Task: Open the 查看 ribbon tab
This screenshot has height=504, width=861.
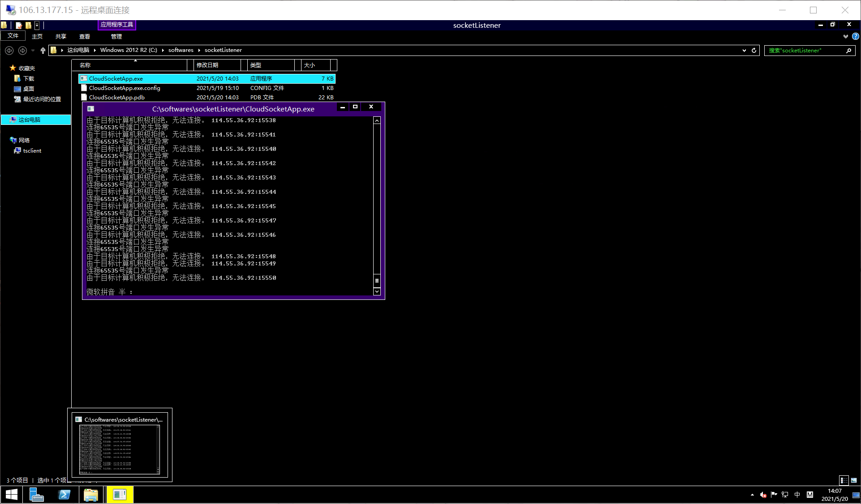Action: pos(84,36)
